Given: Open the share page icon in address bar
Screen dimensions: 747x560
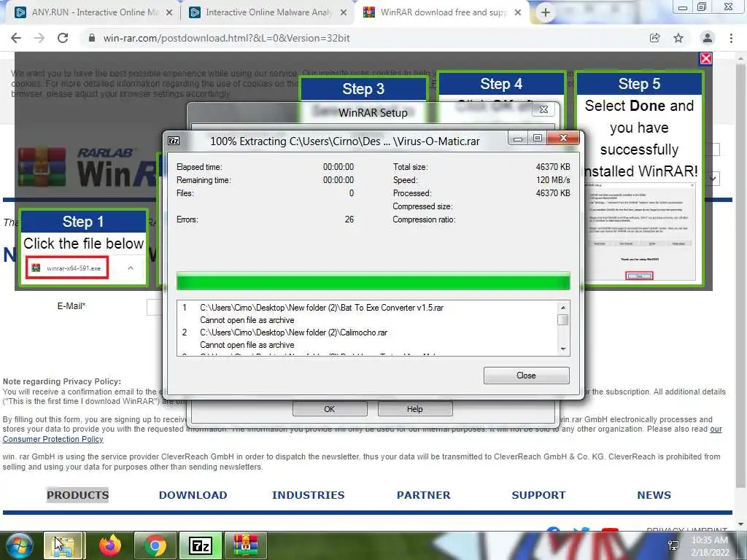Looking at the screenshot, I should [654, 38].
